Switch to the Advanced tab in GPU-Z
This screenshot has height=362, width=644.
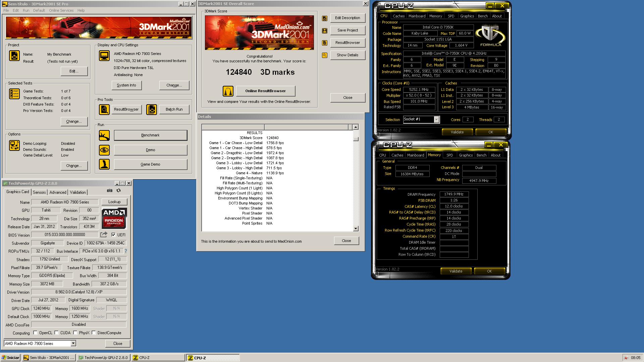(58, 192)
